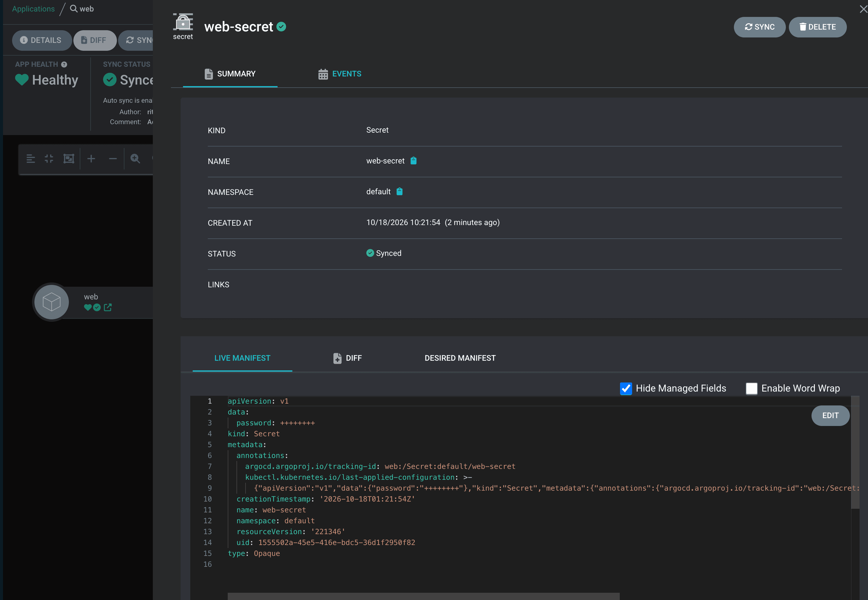
Task: Click the vertical scrollbar of manifest editor
Action: point(855,452)
